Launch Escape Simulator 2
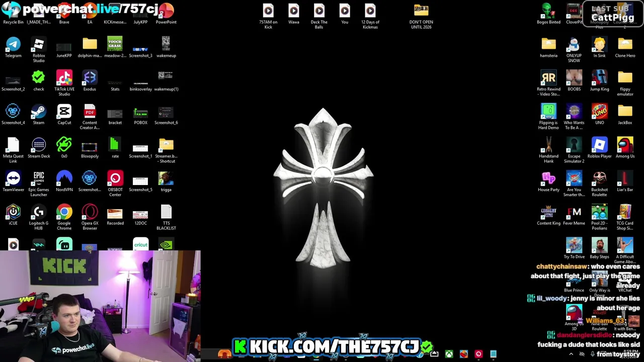This screenshot has width=644, height=362. click(x=574, y=151)
